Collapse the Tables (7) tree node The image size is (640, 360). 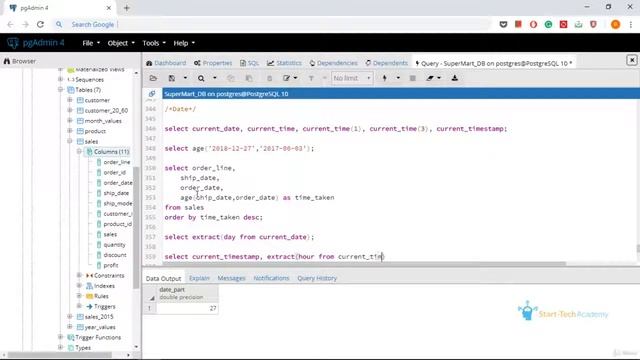click(60, 90)
